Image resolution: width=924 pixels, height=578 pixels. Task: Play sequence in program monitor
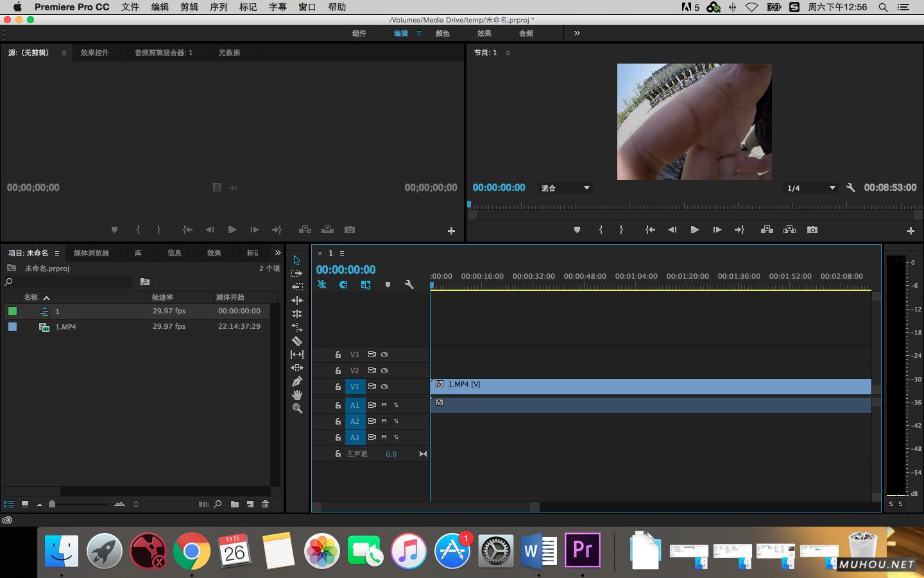(694, 230)
